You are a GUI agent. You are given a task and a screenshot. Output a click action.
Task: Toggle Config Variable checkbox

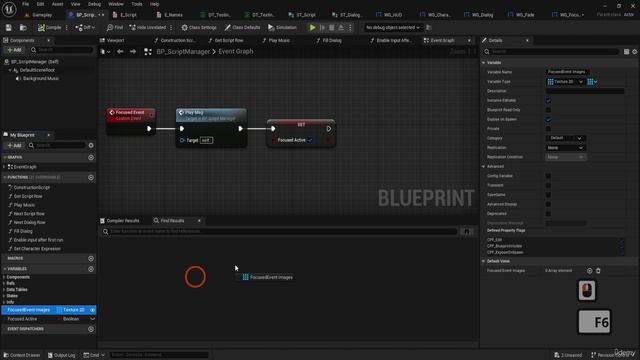click(548, 176)
